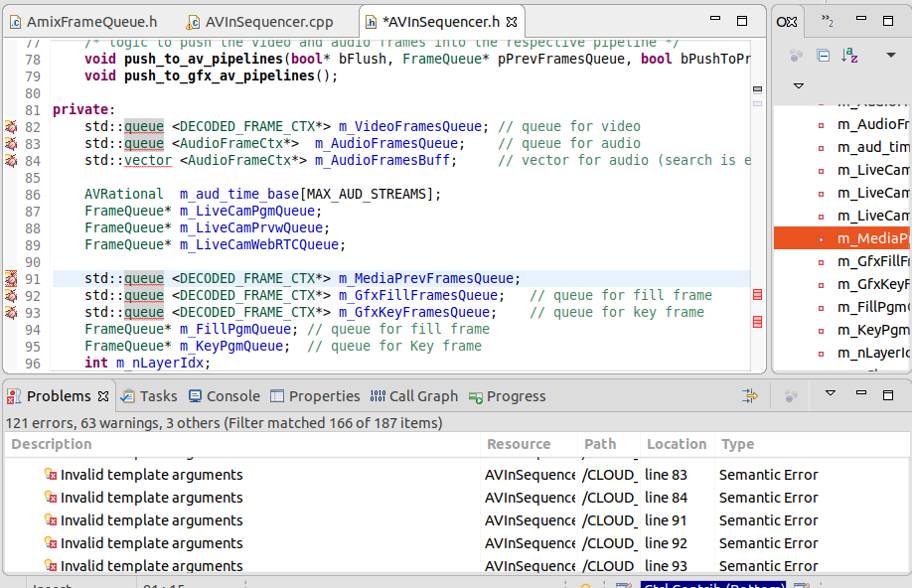The width and height of the screenshot is (912, 588).
Task: Open the Outline view menu dropdown arrow
Action: pos(890,56)
